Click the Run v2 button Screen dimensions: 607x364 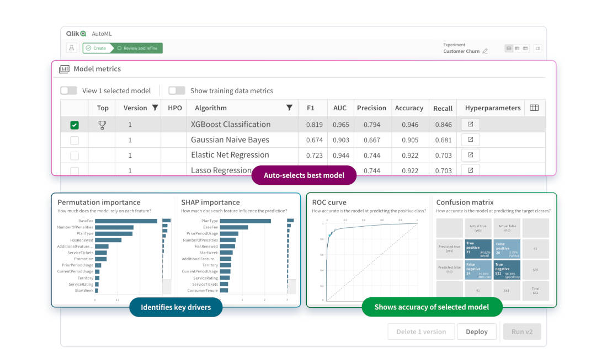click(x=522, y=331)
